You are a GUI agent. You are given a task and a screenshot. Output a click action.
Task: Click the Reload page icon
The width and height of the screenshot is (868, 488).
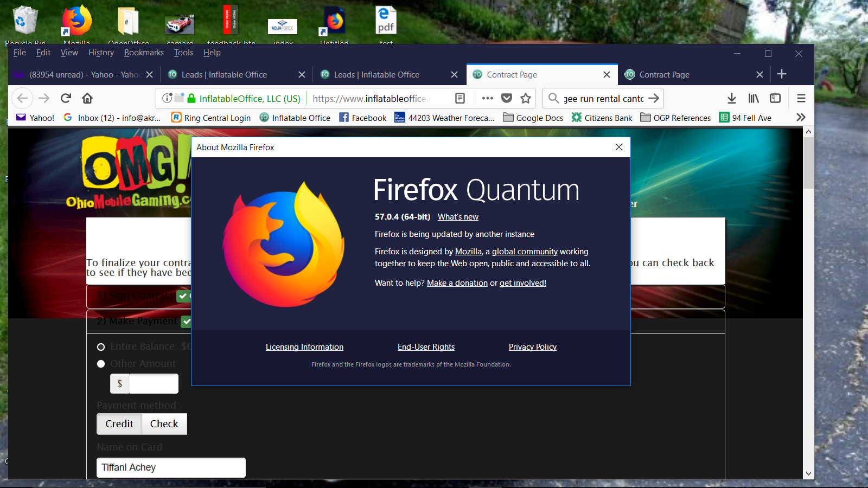(66, 98)
